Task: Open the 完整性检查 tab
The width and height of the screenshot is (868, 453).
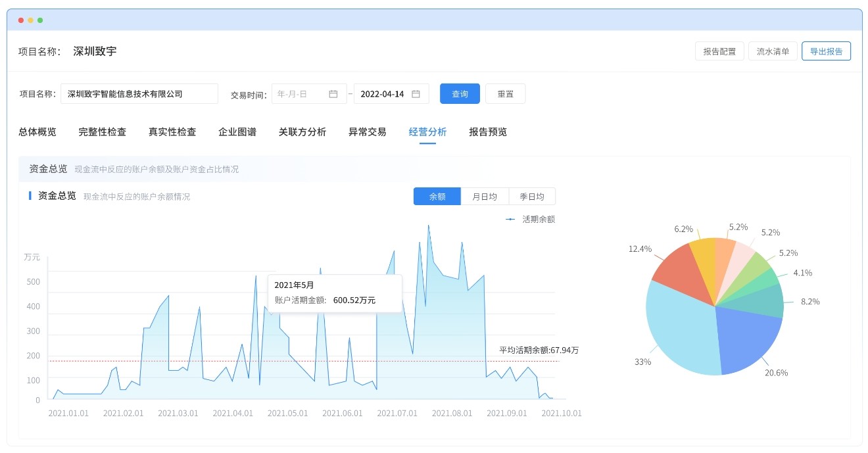Action: [x=103, y=132]
